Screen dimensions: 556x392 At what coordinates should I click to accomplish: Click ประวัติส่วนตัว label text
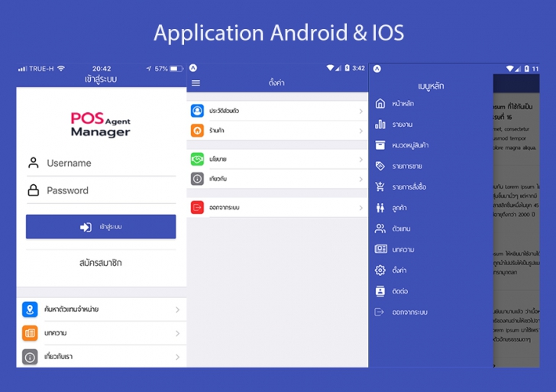pos(224,111)
